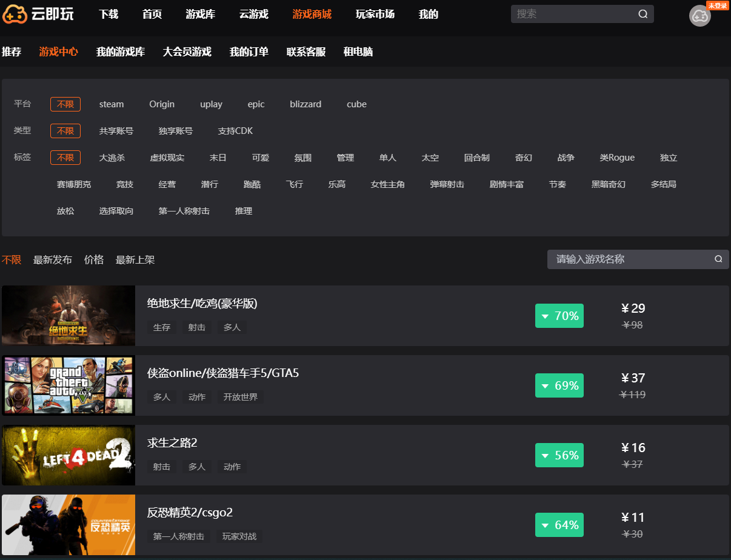The image size is (731, 560).
Task: Select the 类Rogue tag filter
Action: pyautogui.click(x=617, y=158)
